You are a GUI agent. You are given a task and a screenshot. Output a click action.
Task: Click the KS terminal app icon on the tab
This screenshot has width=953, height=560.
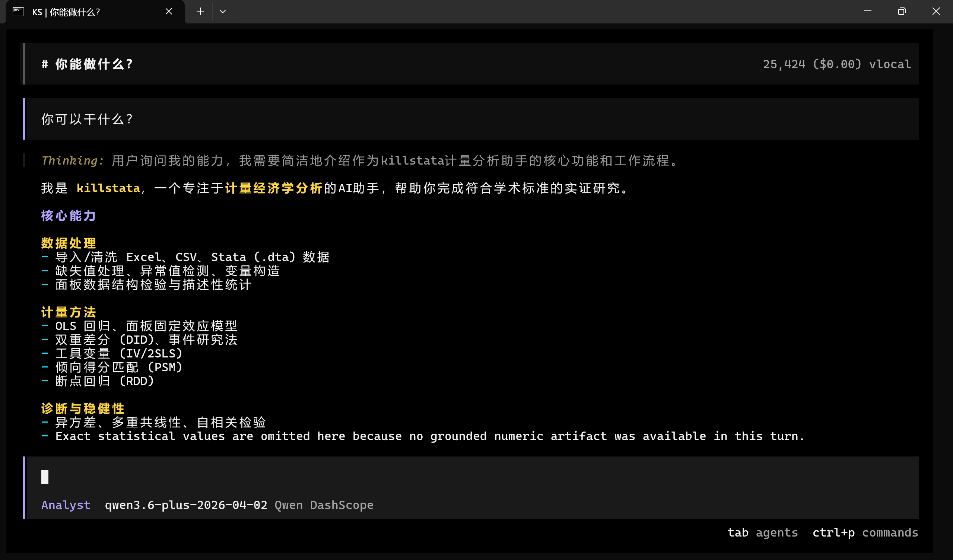[18, 11]
